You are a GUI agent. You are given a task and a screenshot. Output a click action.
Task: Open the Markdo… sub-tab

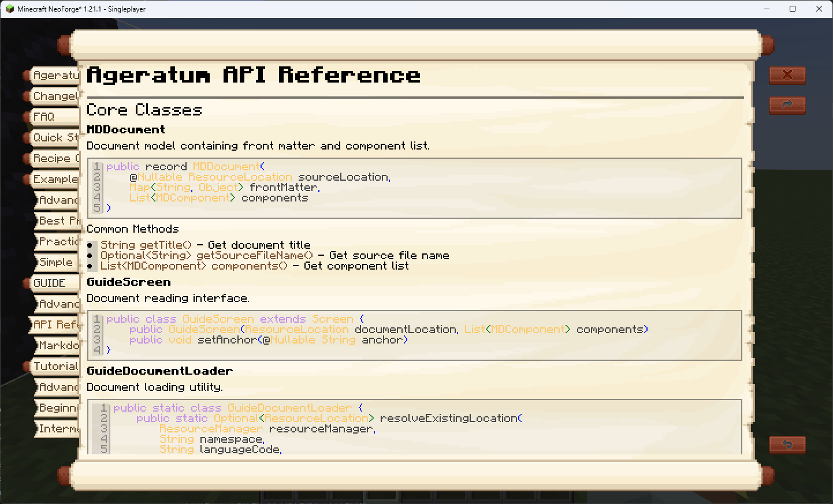point(57,345)
